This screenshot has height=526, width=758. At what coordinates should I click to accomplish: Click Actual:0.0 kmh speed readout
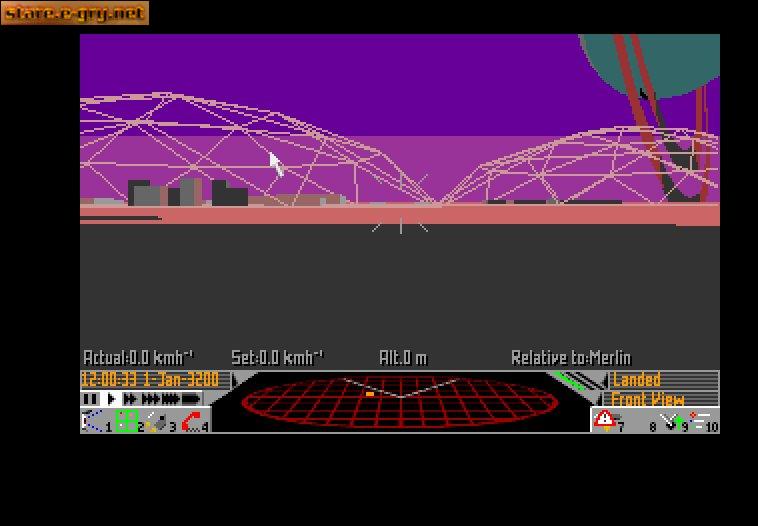138,358
